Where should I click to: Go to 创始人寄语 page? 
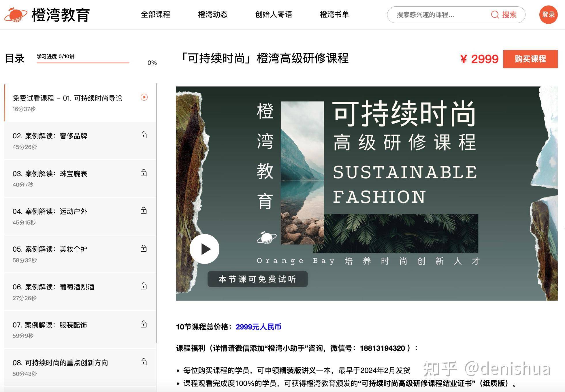pos(274,14)
